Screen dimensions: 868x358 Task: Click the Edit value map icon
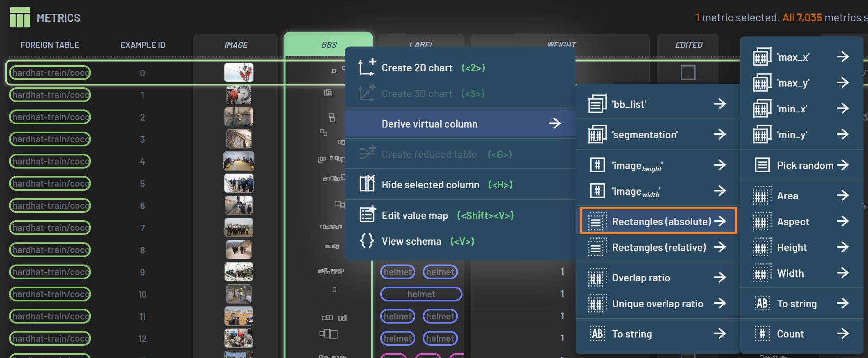tap(367, 215)
